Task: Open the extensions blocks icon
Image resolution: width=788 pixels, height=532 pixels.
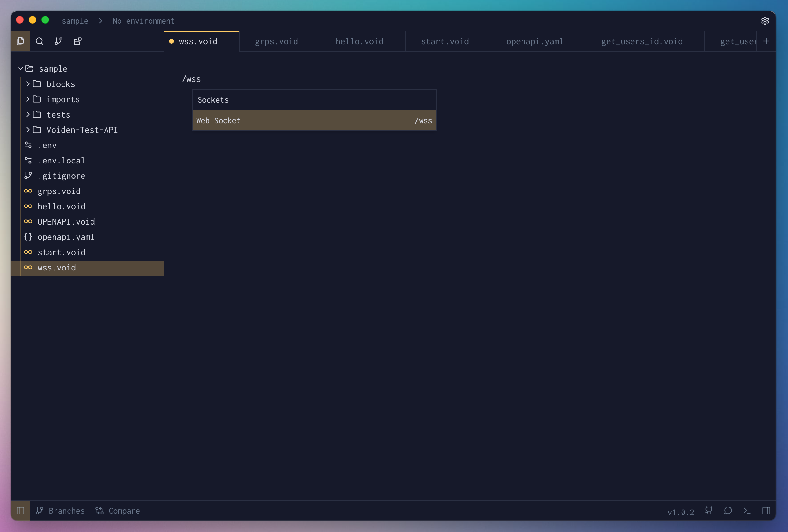Action: (78, 41)
